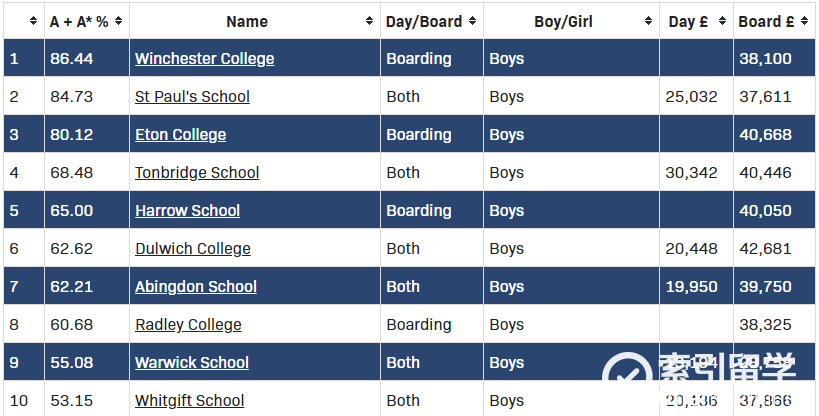
Task: Click the Name column header text
Action: click(x=247, y=21)
